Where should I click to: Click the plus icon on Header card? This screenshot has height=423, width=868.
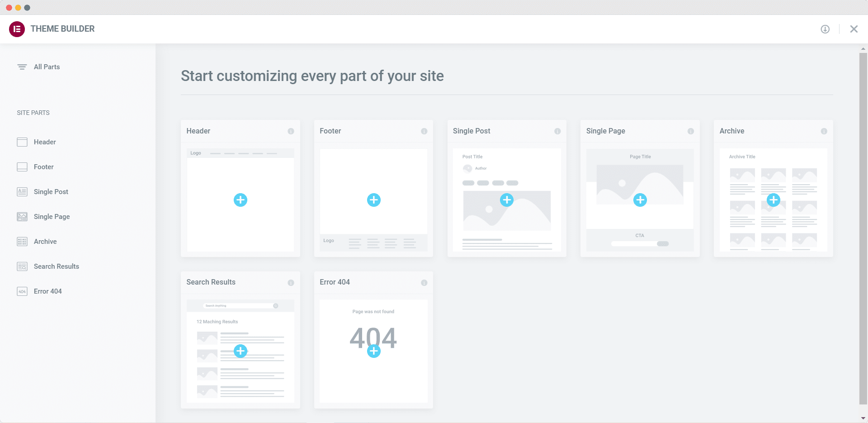pyautogui.click(x=241, y=200)
